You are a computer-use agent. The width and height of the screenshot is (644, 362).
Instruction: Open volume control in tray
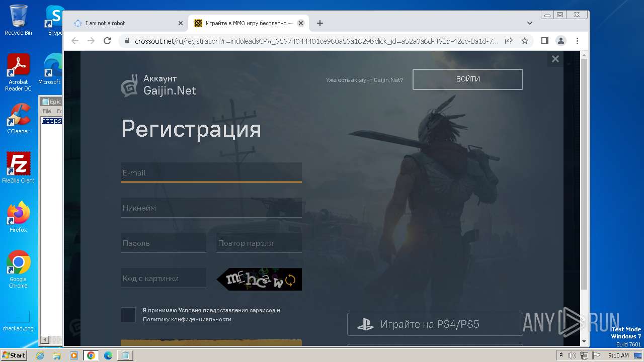[x=572, y=355]
